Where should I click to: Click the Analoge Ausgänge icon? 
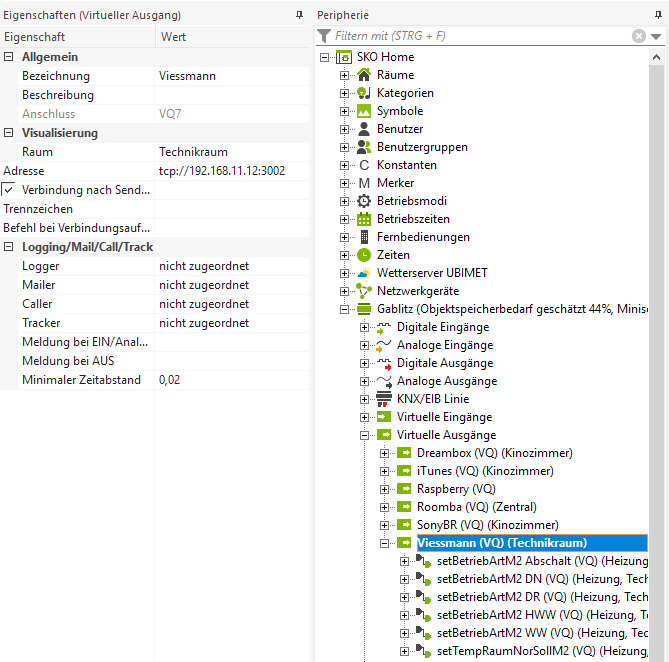pyautogui.click(x=384, y=381)
